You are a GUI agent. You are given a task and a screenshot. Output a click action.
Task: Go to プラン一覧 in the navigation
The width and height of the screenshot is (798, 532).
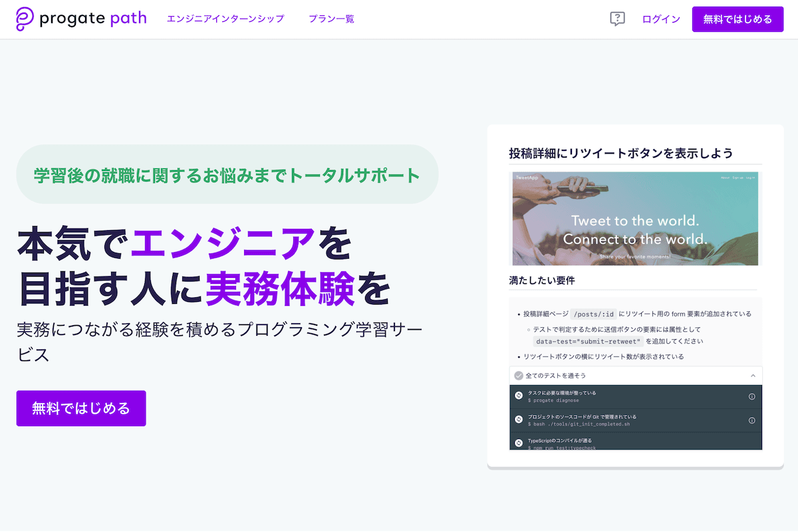[331, 19]
